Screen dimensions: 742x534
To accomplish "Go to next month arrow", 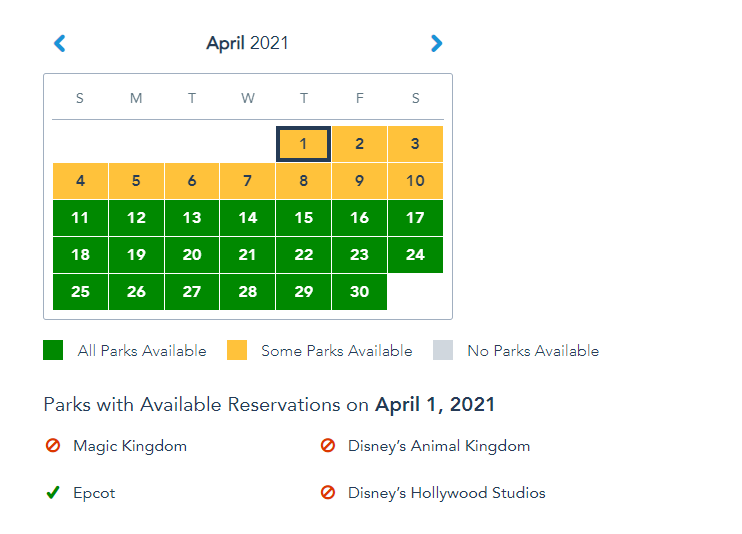I will (x=436, y=43).
